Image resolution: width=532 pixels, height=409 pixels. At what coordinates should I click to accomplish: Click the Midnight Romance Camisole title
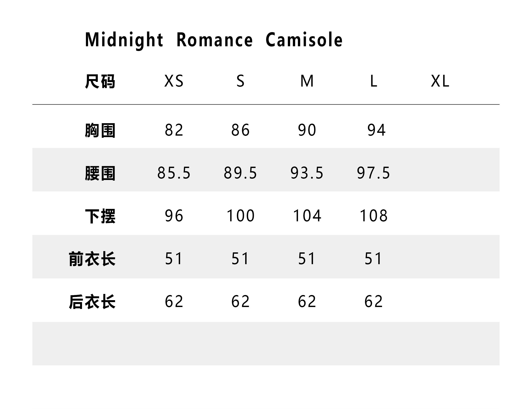(214, 40)
